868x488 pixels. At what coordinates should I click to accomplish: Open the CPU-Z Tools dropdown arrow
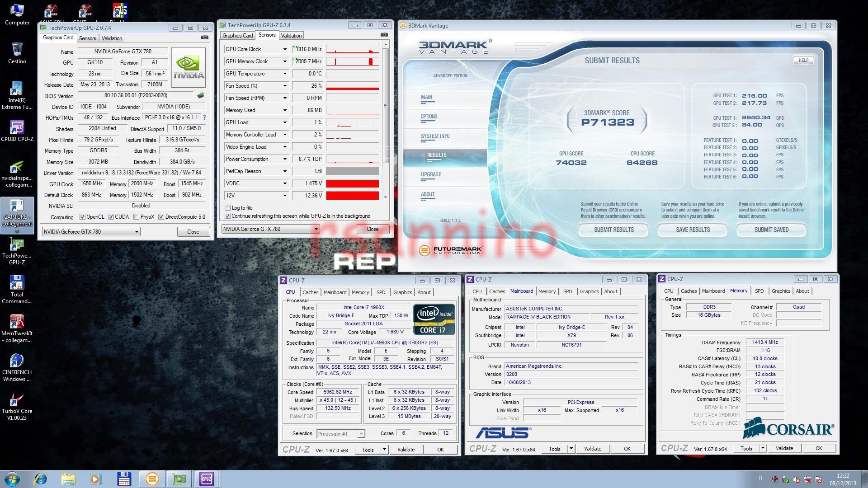(384, 449)
